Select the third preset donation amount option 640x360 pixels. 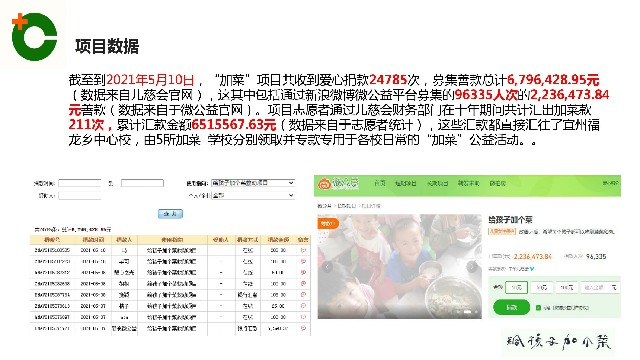pyautogui.click(x=566, y=288)
